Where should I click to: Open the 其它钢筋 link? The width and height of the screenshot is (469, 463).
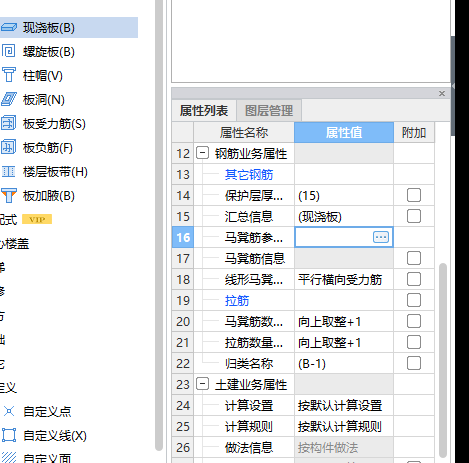[x=249, y=174]
